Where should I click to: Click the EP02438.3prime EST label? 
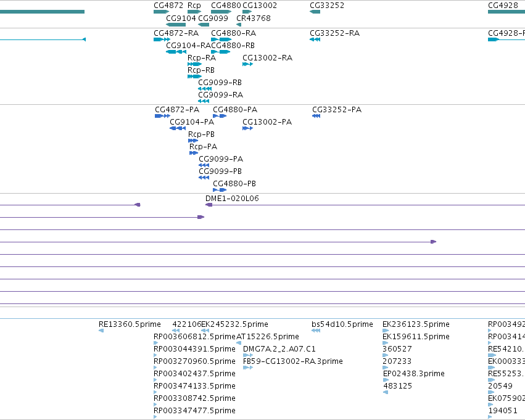point(414,374)
